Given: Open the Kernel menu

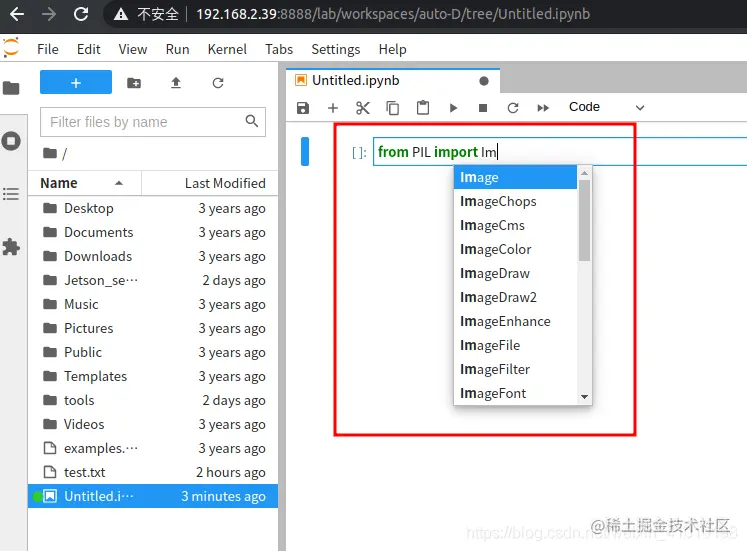Looking at the screenshot, I should pyautogui.click(x=227, y=49).
